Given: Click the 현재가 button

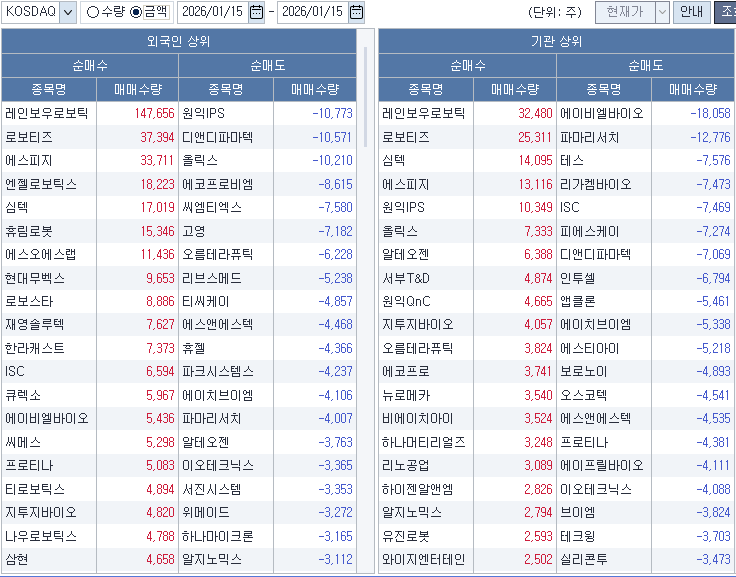Looking at the screenshot, I should click(625, 12).
